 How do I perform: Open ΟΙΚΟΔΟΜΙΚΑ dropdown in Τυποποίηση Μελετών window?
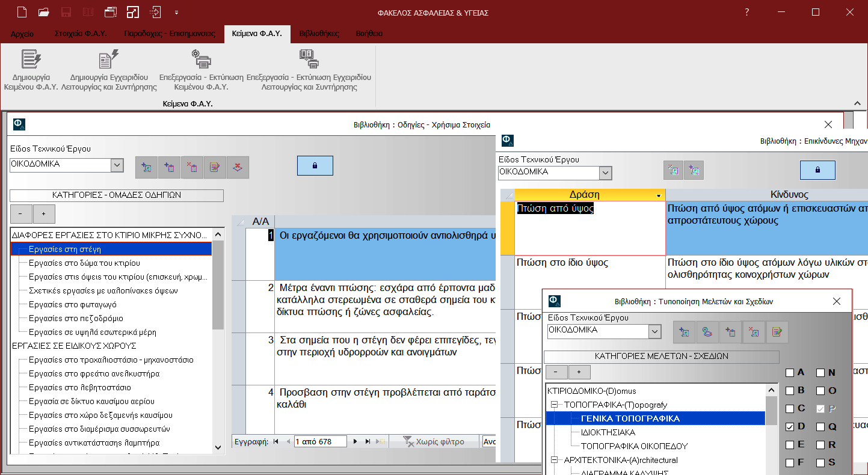click(x=654, y=331)
